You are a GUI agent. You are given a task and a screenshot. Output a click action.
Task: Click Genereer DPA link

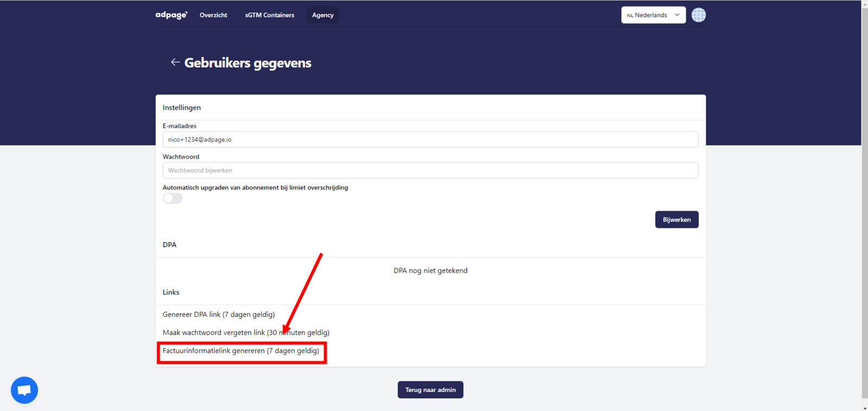219,314
